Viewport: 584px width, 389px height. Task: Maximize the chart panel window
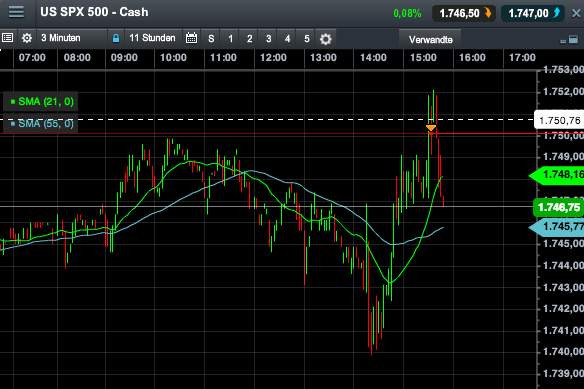point(574,39)
